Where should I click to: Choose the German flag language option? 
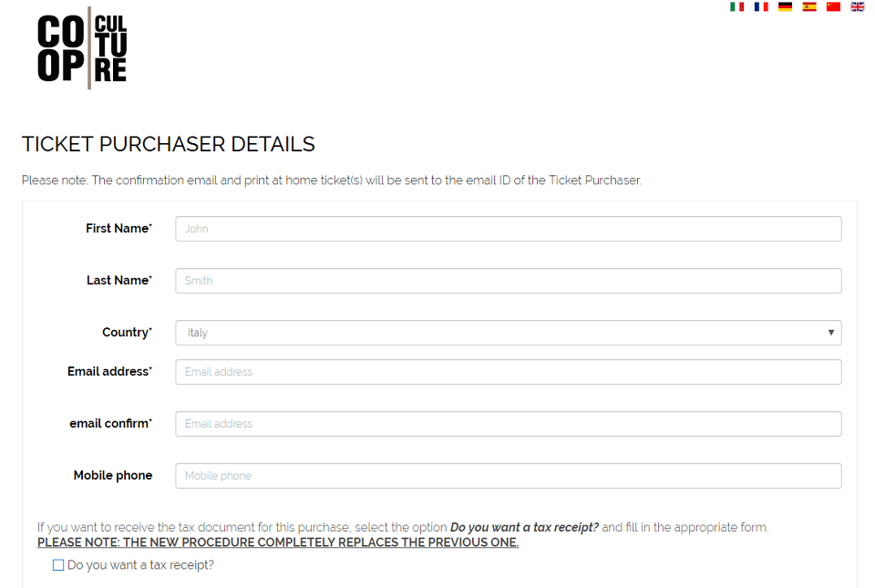[x=785, y=6]
